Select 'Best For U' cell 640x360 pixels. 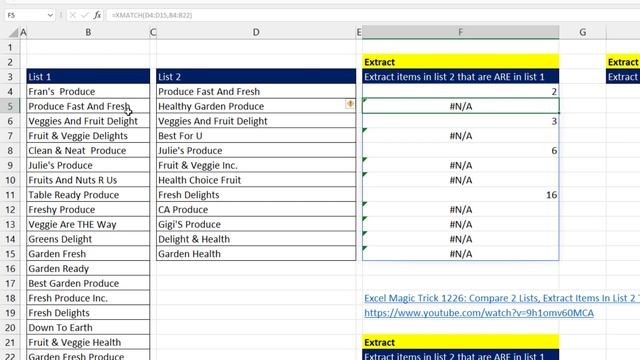click(x=256, y=136)
